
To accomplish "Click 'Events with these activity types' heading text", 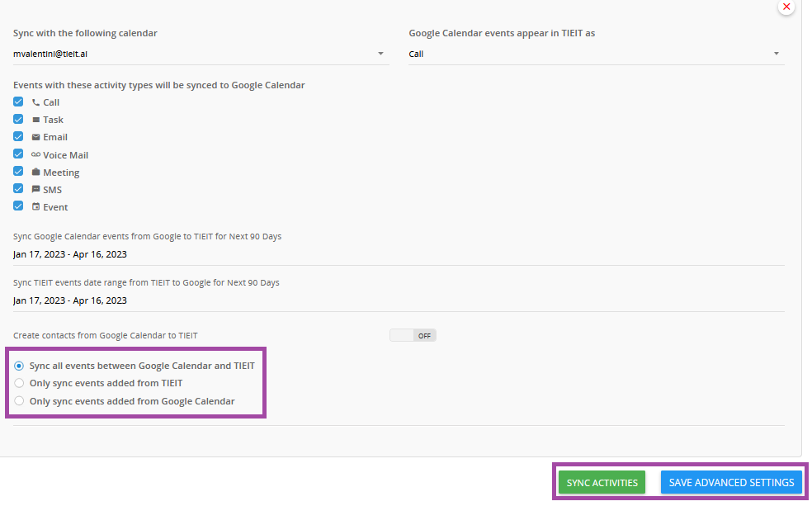I will [x=159, y=85].
